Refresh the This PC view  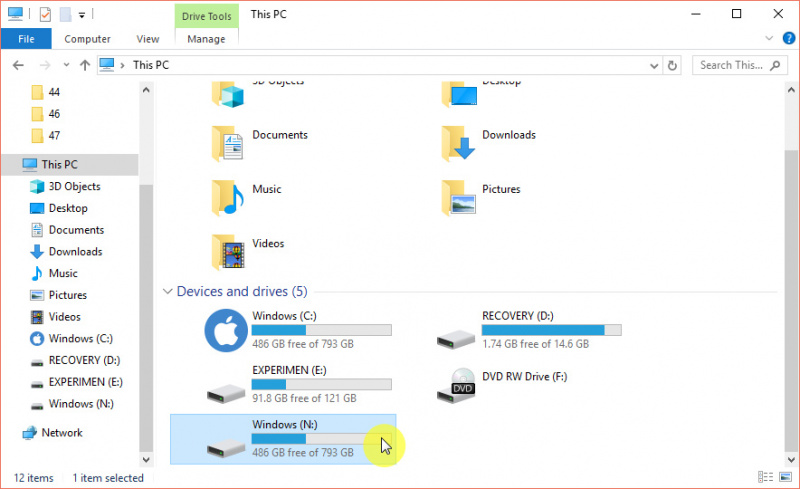[x=672, y=65]
